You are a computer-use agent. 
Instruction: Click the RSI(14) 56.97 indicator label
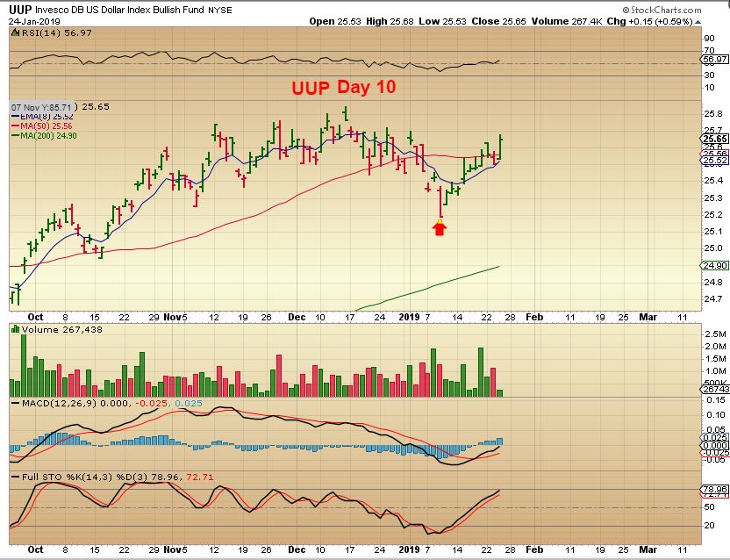55,32
